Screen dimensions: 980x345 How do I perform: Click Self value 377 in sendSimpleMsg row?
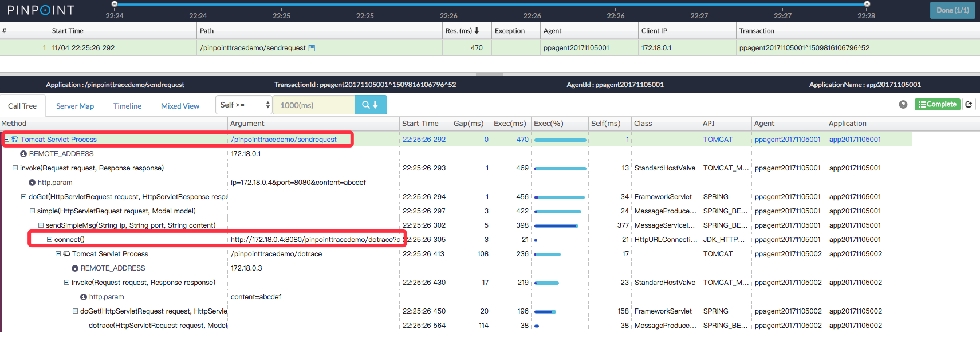[623, 225]
